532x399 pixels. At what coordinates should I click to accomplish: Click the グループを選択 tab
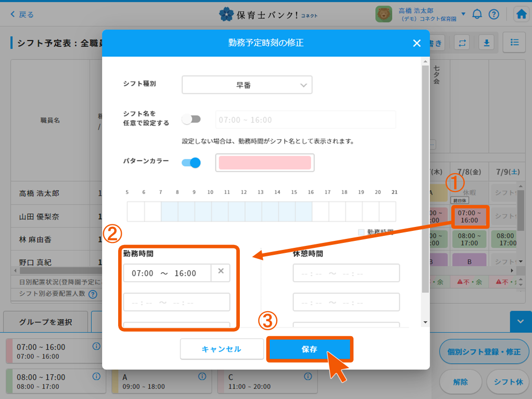[46, 322]
